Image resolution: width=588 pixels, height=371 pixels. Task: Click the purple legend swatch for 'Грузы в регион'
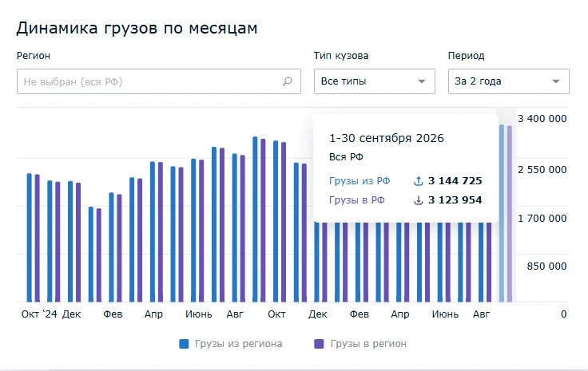click(x=319, y=344)
